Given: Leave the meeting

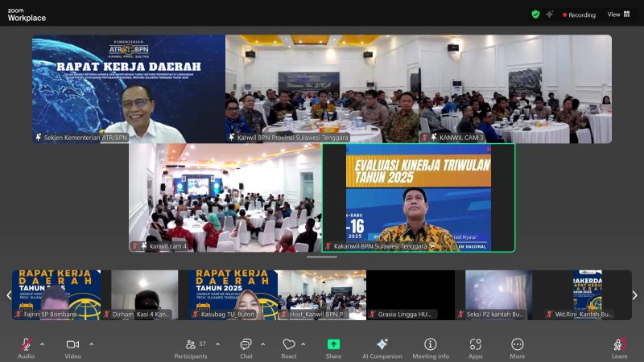Looking at the screenshot, I should click(619, 346).
